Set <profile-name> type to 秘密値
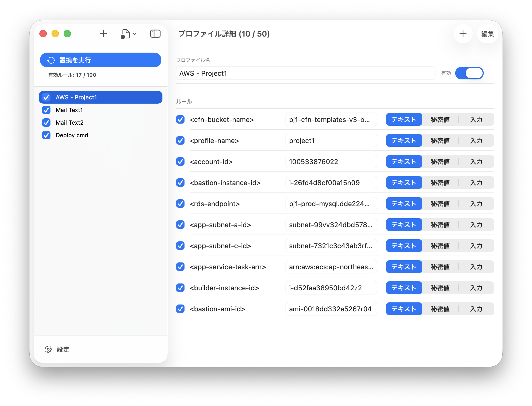This screenshot has height=406, width=532. tap(440, 140)
